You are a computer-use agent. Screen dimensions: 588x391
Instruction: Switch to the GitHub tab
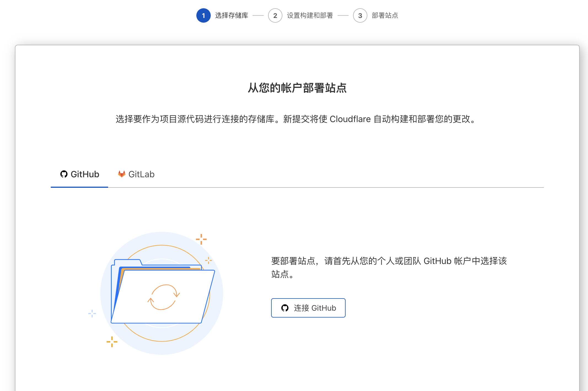click(79, 175)
